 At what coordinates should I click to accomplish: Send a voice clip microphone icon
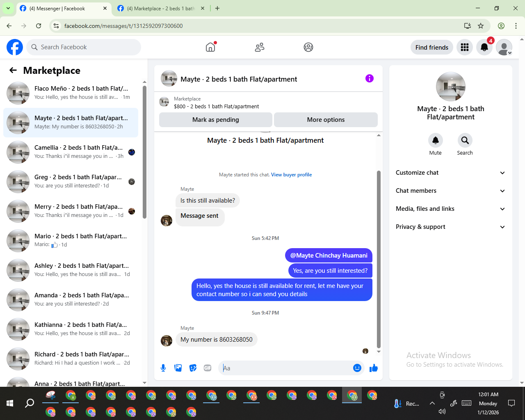(163, 368)
